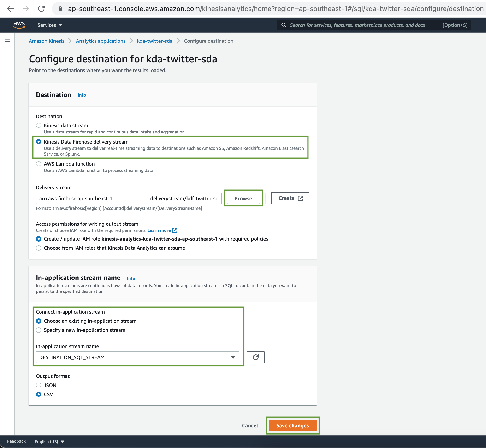Click the 'Access permissions for writing output stream' label
The image size is (486, 448).
tap(87, 224)
